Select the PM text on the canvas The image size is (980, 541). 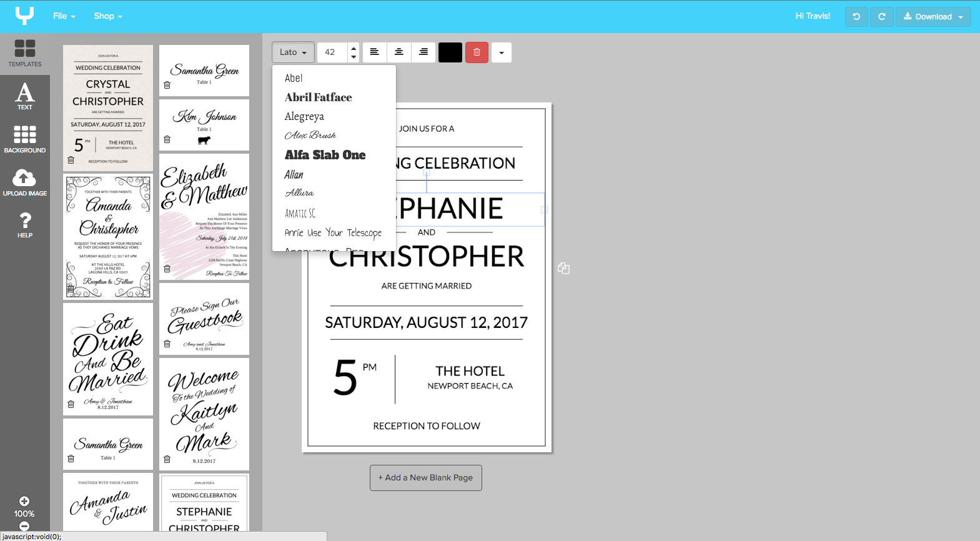click(x=370, y=367)
